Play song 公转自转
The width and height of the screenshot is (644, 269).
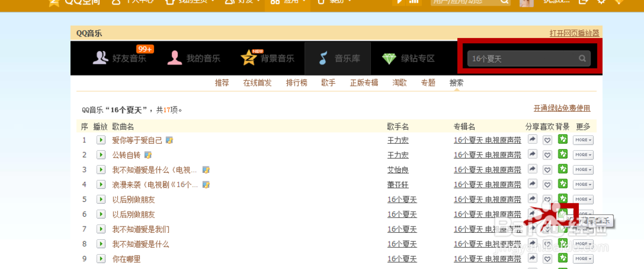pyautogui.click(x=100, y=155)
